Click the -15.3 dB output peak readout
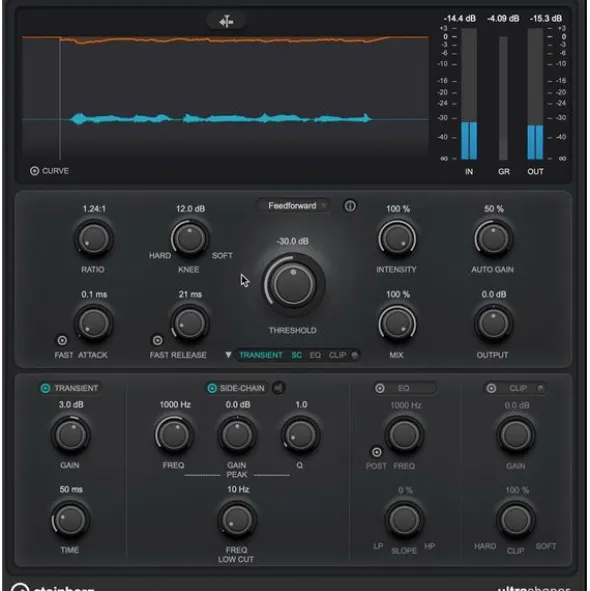The width and height of the screenshot is (590, 591). [x=546, y=18]
